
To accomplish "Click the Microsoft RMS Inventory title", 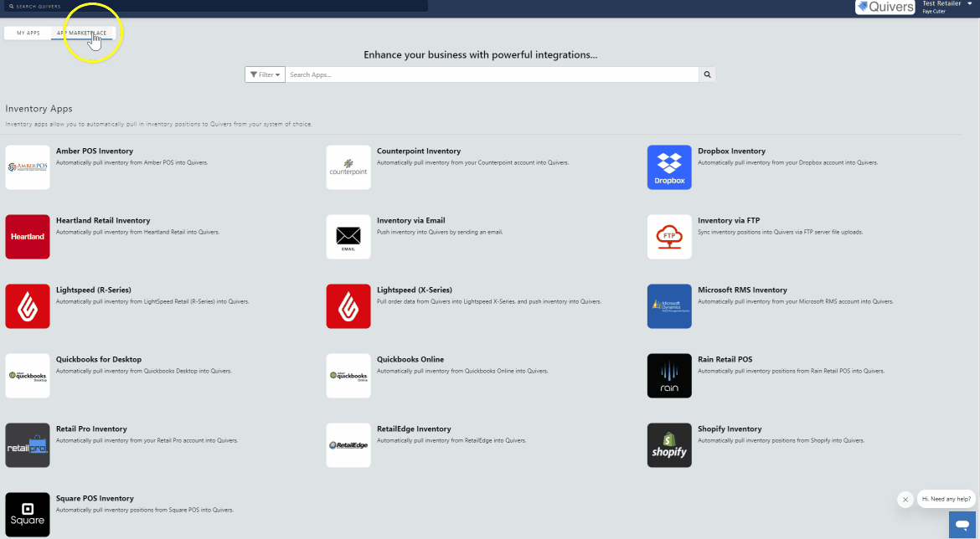I will coord(742,290).
